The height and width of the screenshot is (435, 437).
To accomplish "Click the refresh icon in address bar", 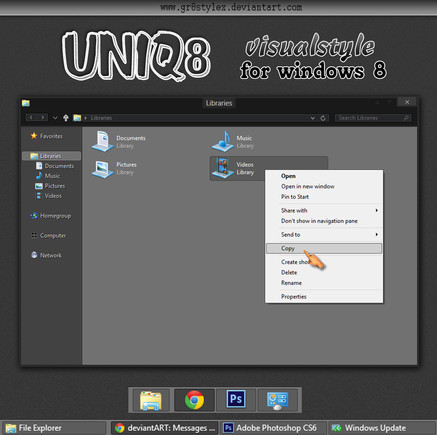I will (323, 118).
